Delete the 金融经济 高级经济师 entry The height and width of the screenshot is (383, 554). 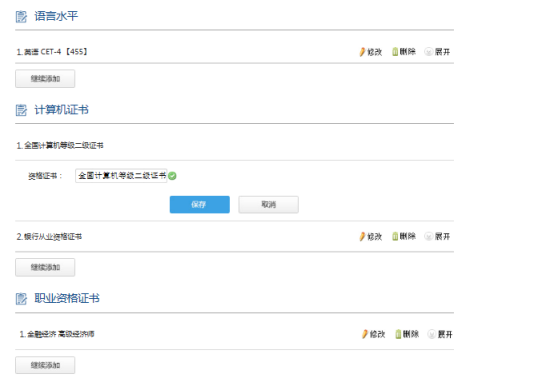[407, 334]
